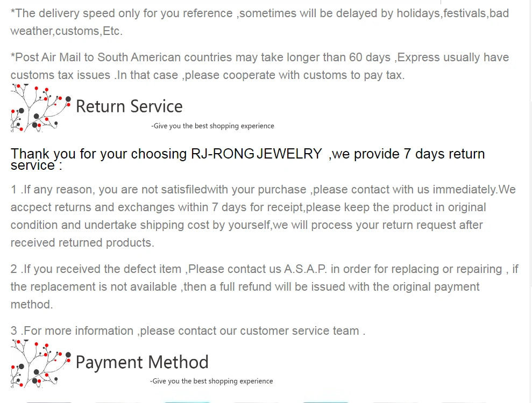
Task: Click the RJ-RONG JEWELRY store name
Action: tap(257, 154)
